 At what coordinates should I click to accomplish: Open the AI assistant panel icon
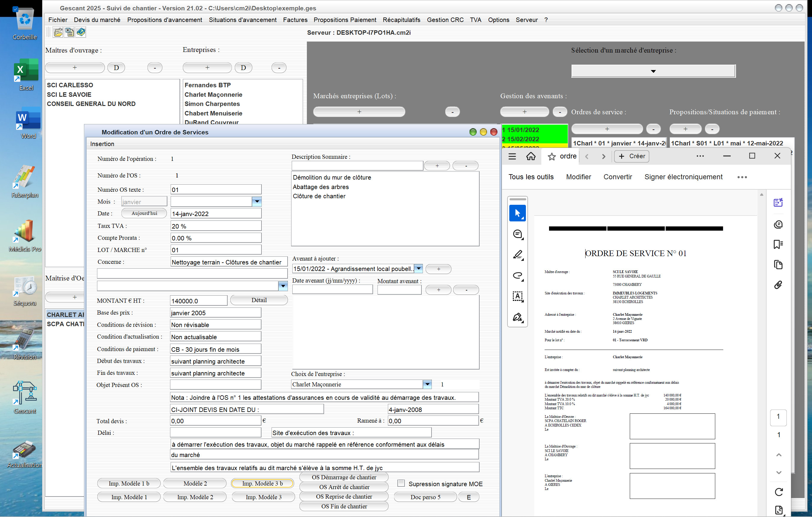778,202
